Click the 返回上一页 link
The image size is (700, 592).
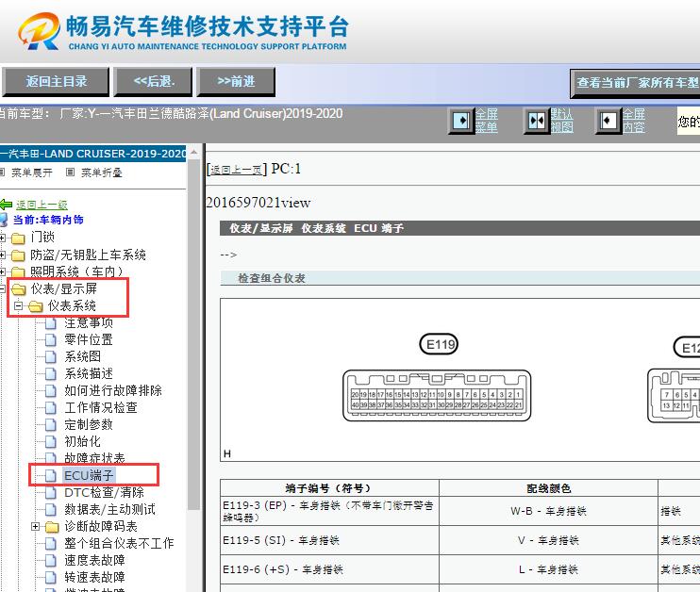(x=236, y=170)
